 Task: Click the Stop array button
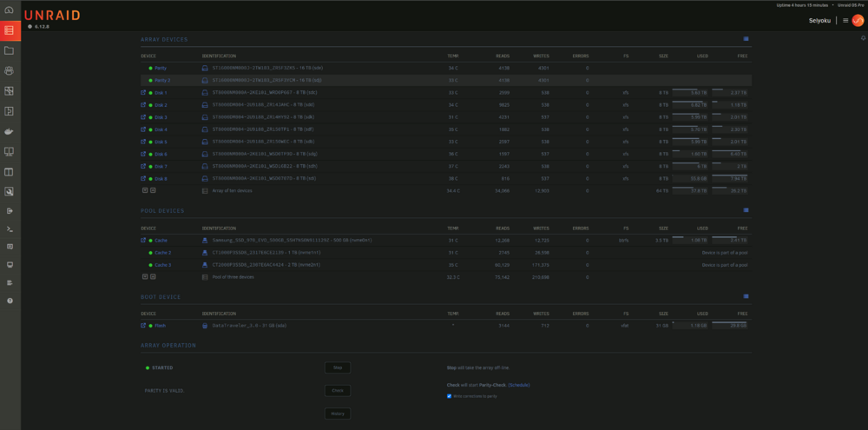[338, 367]
